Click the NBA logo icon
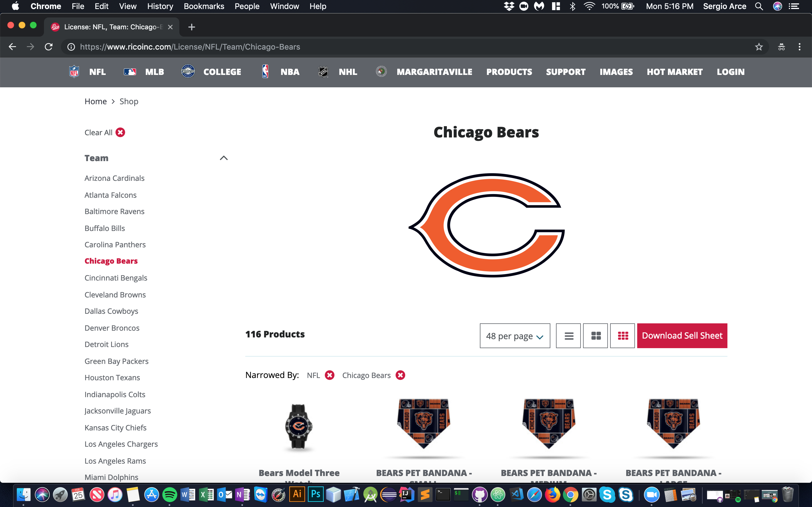This screenshot has width=812, height=507. coord(265,72)
